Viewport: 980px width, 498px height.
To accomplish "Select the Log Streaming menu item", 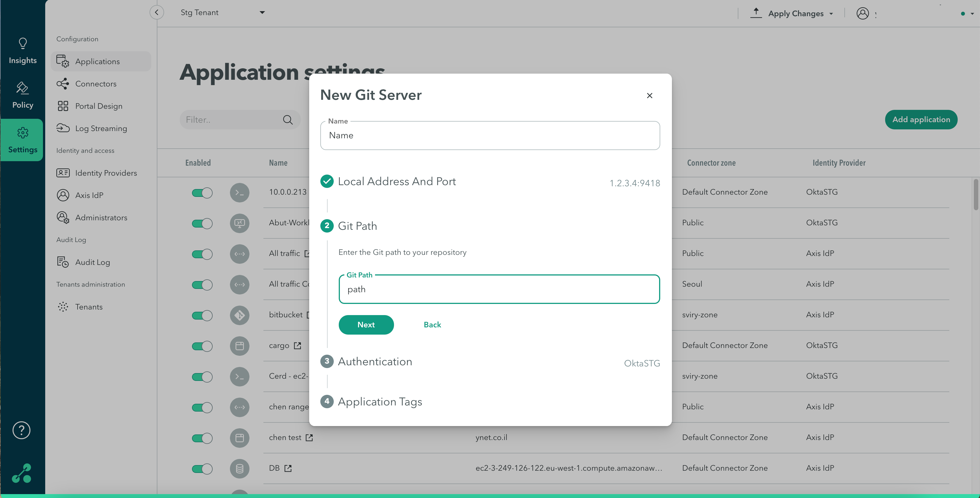I will (x=101, y=128).
